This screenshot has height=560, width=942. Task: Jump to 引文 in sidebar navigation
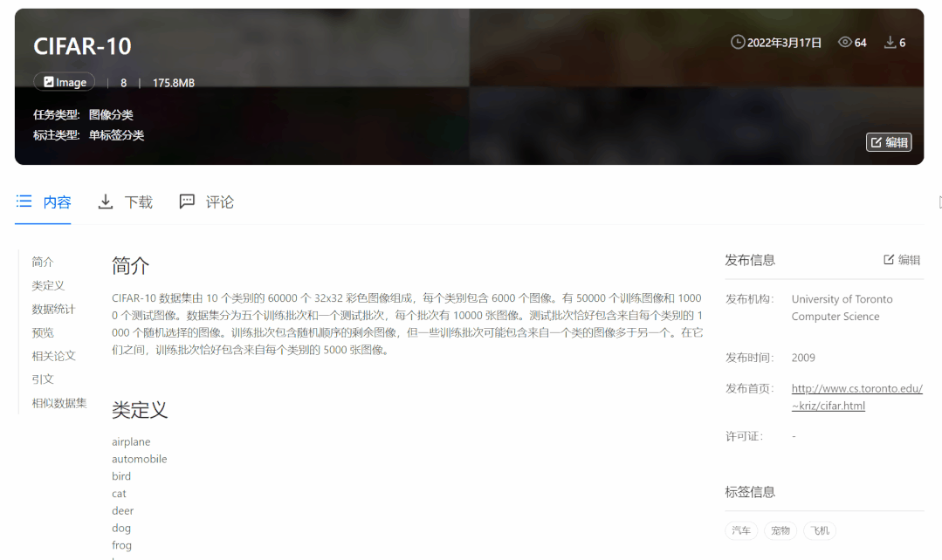point(43,379)
